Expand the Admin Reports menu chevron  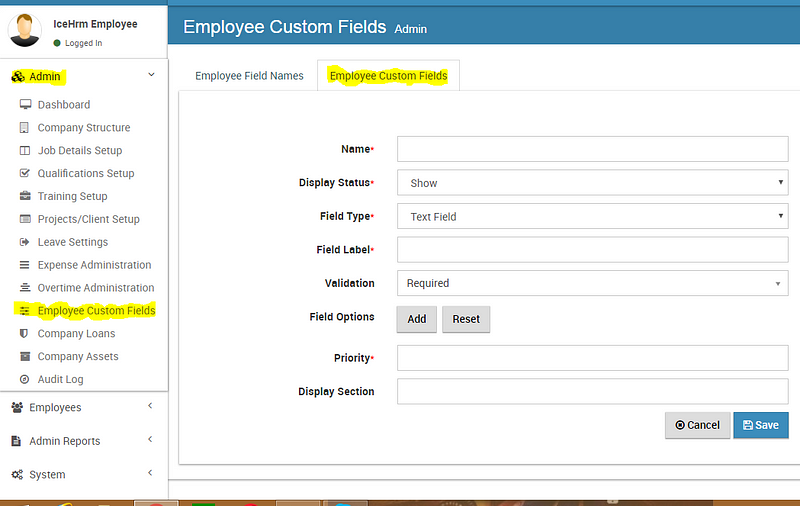click(x=150, y=439)
